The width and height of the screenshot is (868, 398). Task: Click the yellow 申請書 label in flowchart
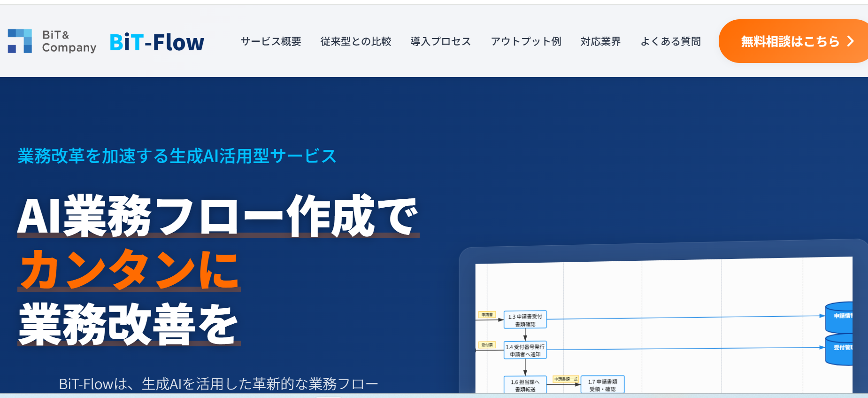point(487,314)
